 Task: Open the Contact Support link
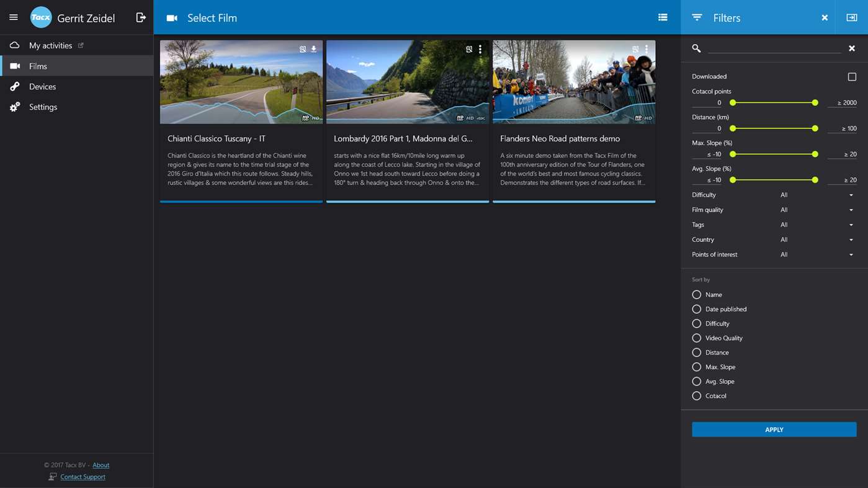tap(83, 477)
